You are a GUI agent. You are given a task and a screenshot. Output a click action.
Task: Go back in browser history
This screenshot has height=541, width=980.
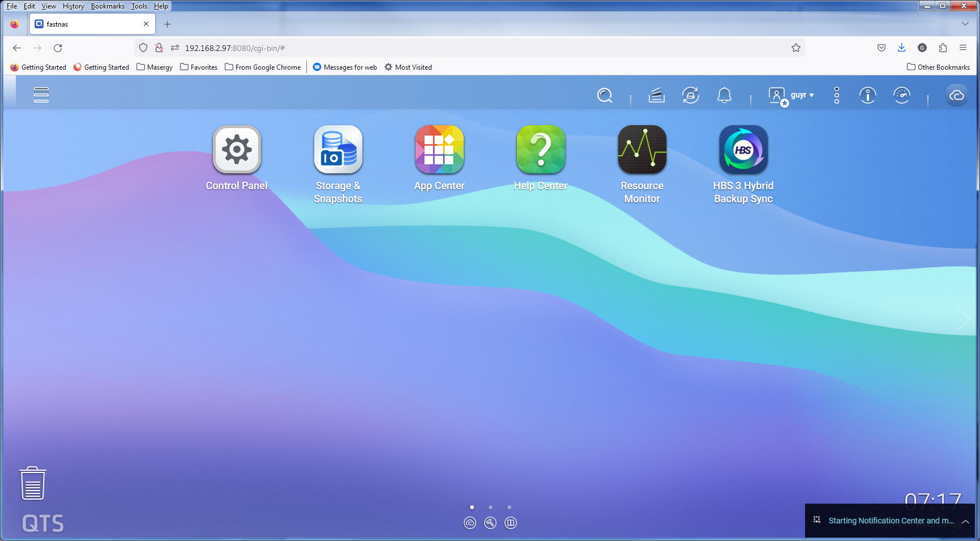pyautogui.click(x=17, y=48)
